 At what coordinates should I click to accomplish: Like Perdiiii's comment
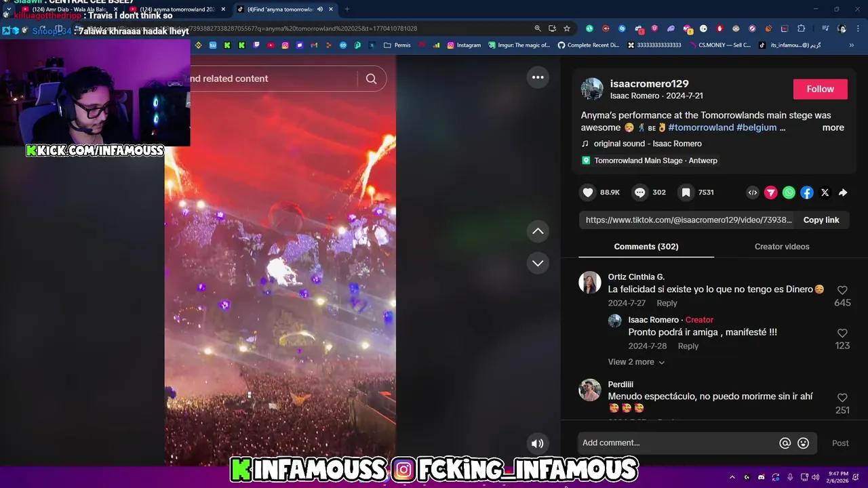click(x=842, y=398)
